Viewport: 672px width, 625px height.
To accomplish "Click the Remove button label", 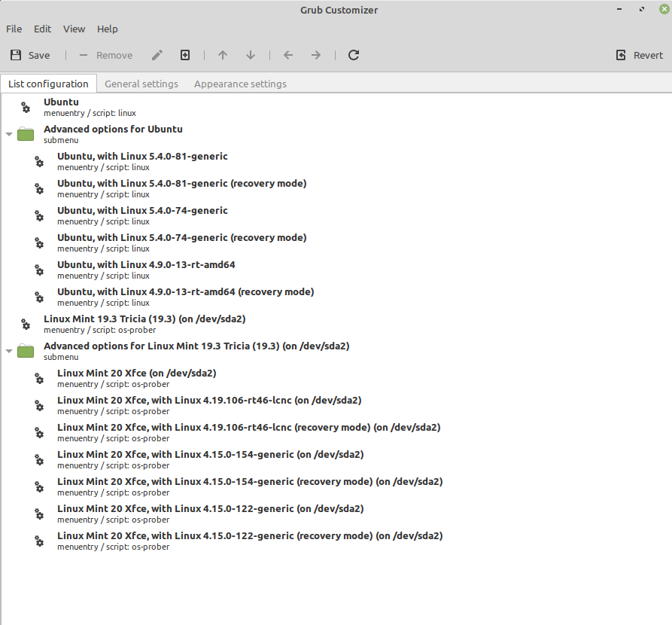I will pyautogui.click(x=114, y=55).
